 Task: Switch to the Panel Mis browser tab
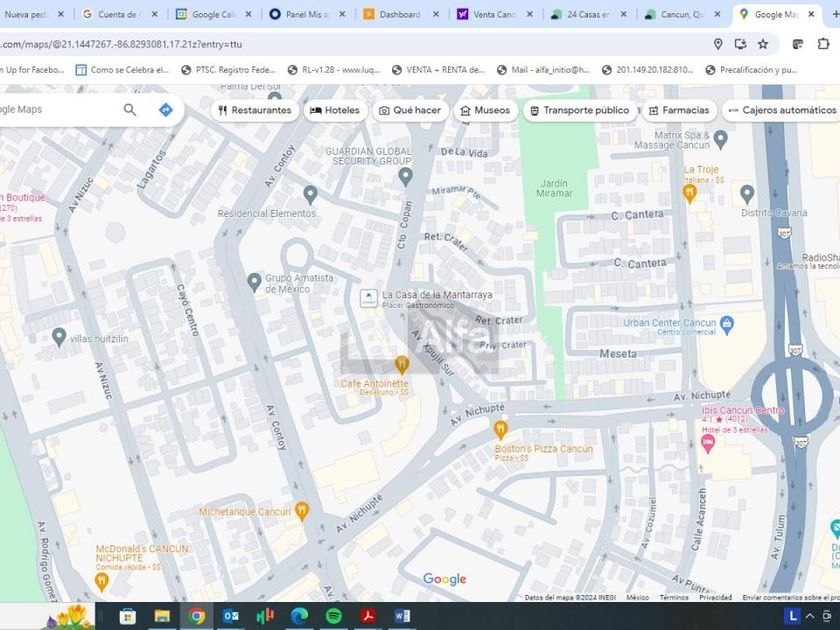click(x=305, y=15)
